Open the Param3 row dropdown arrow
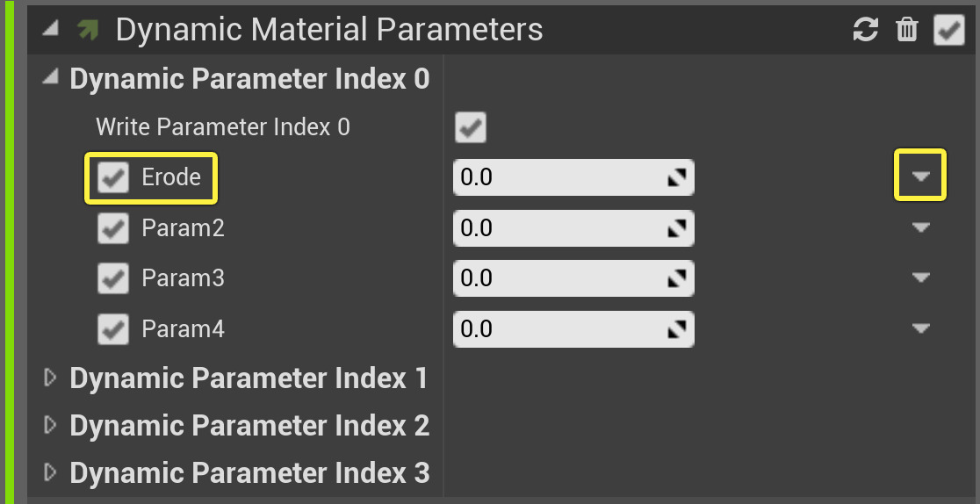980x504 pixels. 919,278
